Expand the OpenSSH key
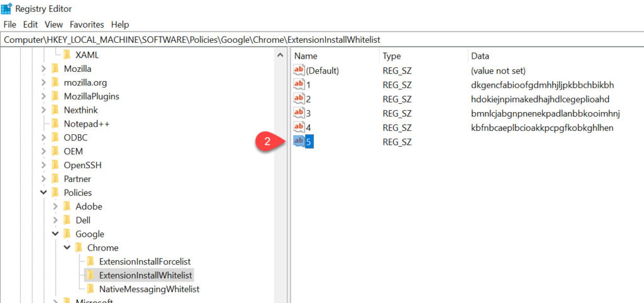Viewport: 644px width, 303px height. tap(43, 165)
